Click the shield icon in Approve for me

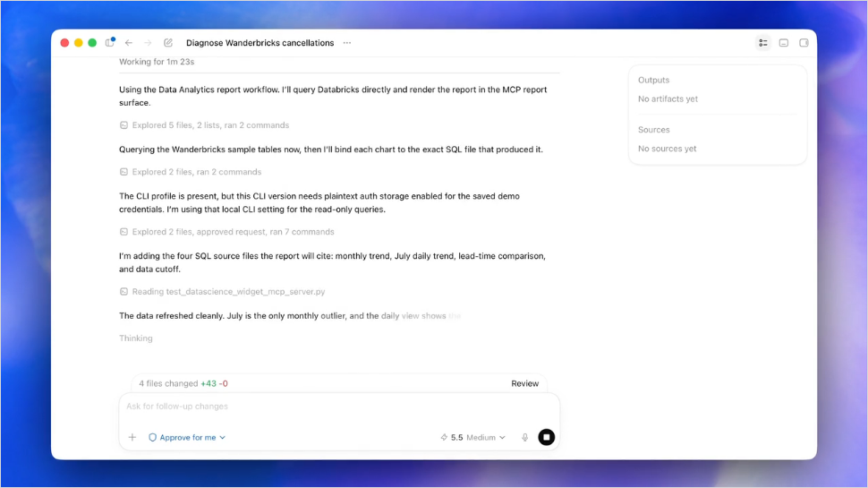coord(153,437)
